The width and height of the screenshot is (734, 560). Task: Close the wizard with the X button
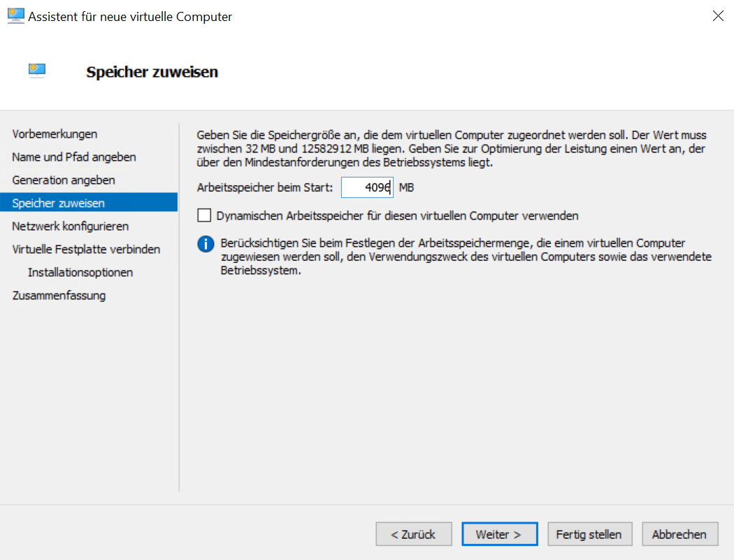pos(717,16)
